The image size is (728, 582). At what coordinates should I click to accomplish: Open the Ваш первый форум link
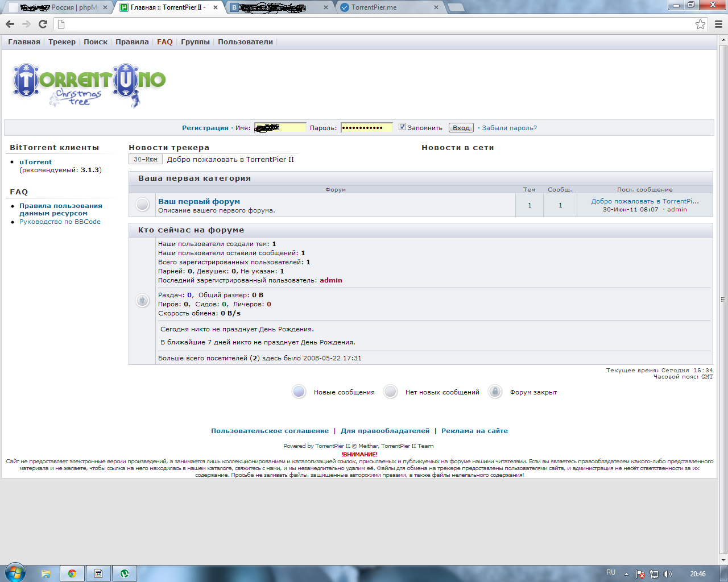pos(199,201)
